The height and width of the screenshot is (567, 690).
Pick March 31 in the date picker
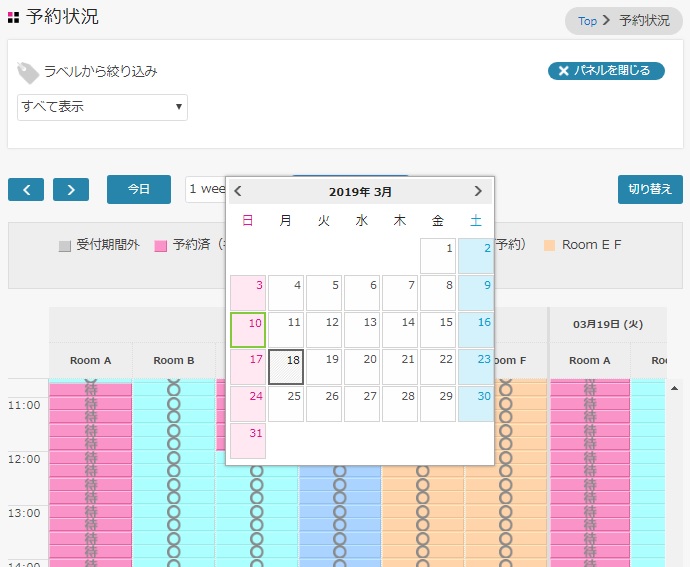click(248, 441)
